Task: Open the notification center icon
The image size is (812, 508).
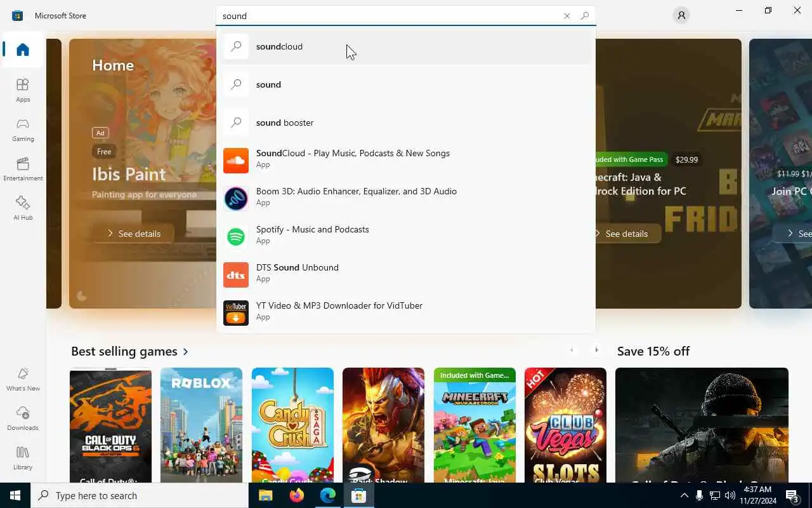Action: click(x=792, y=495)
